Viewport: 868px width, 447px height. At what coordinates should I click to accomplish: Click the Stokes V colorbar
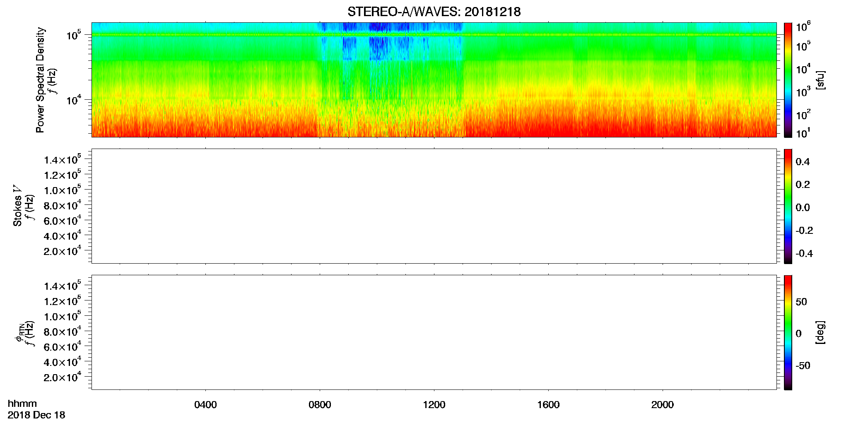coord(788,206)
